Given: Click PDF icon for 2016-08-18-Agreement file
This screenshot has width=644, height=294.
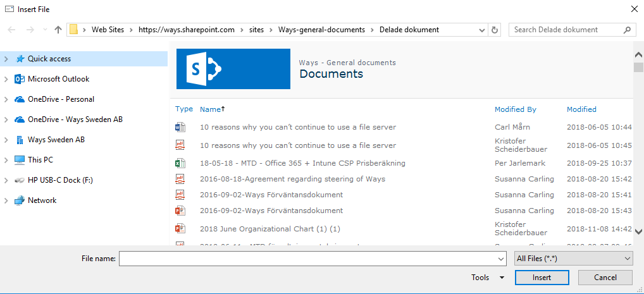Looking at the screenshot, I should click(180, 179).
